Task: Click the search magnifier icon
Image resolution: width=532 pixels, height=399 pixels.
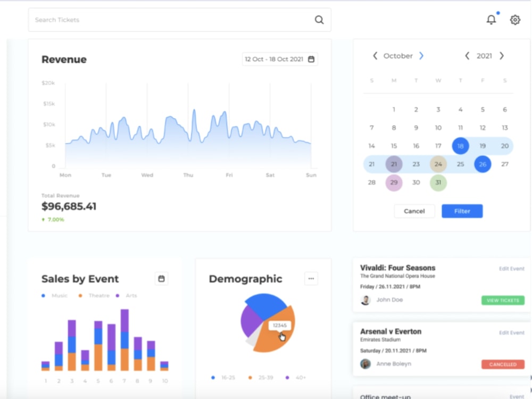Action: point(319,20)
